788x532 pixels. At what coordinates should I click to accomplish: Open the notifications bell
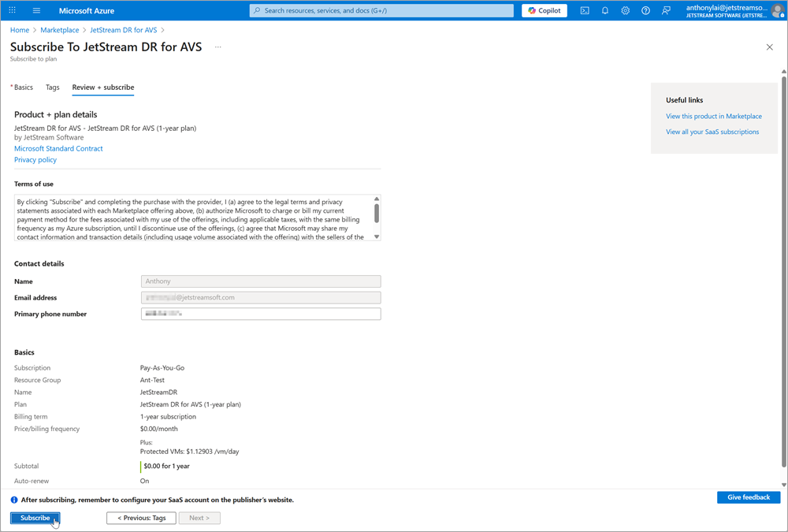(605, 10)
